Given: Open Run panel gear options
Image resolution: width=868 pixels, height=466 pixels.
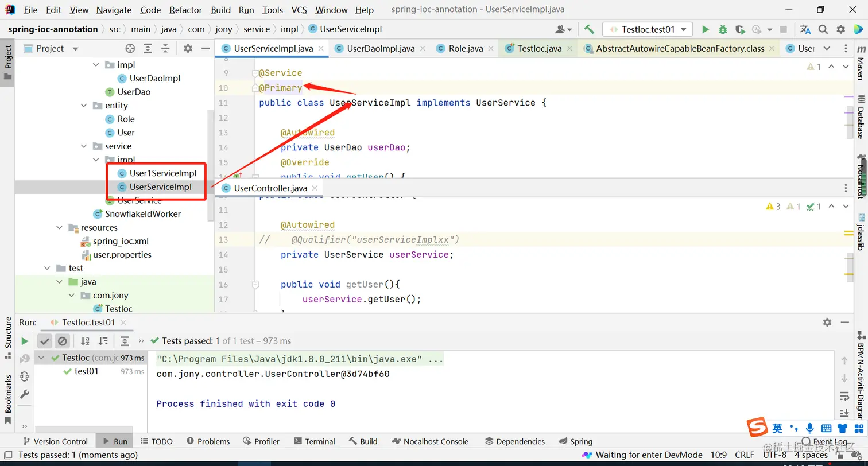Looking at the screenshot, I should pyautogui.click(x=827, y=323).
